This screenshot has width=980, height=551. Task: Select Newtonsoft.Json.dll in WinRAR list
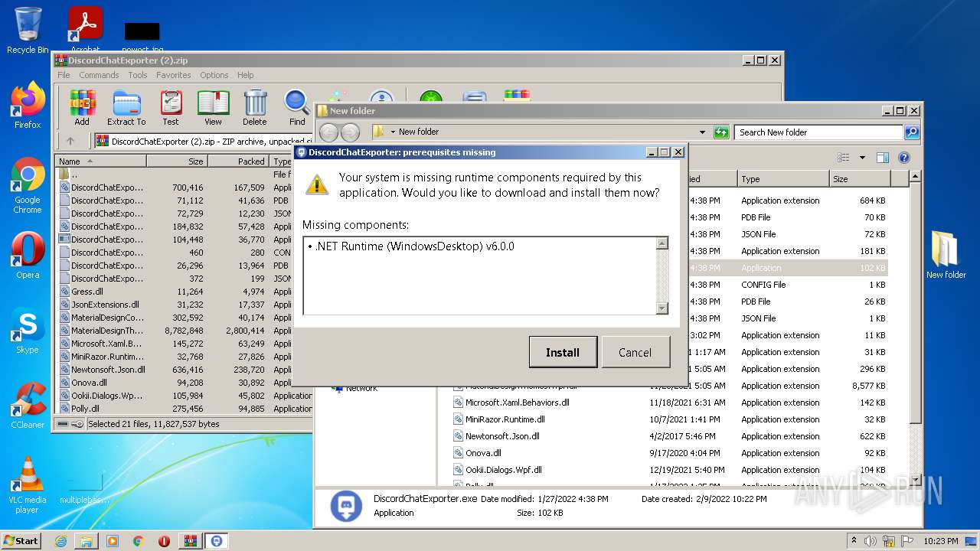coord(108,370)
